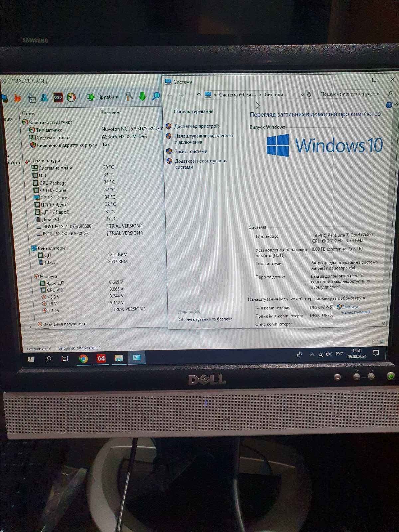Click the Поле column header
399x532 pixels.
pos(28,113)
